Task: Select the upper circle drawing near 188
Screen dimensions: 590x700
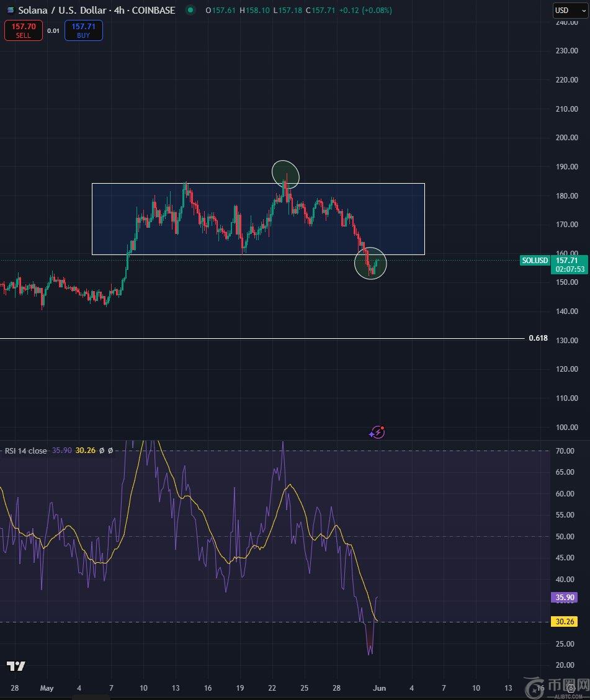Action: coord(285,174)
